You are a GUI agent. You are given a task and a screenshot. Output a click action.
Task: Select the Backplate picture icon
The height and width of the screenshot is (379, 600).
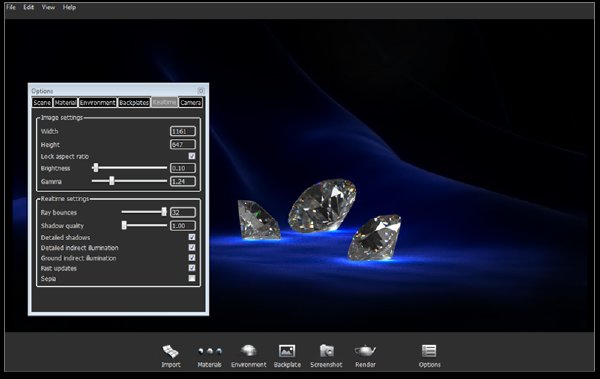[x=287, y=351]
